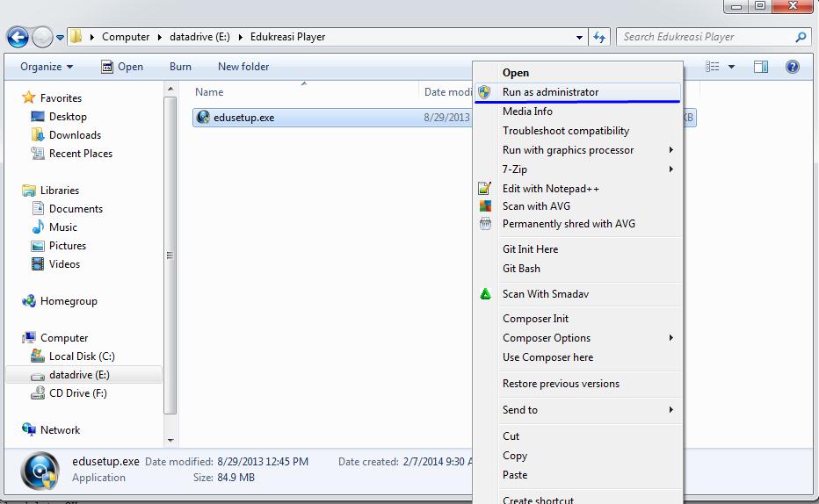Click the navigation pane scroll down arrow

(x=170, y=441)
